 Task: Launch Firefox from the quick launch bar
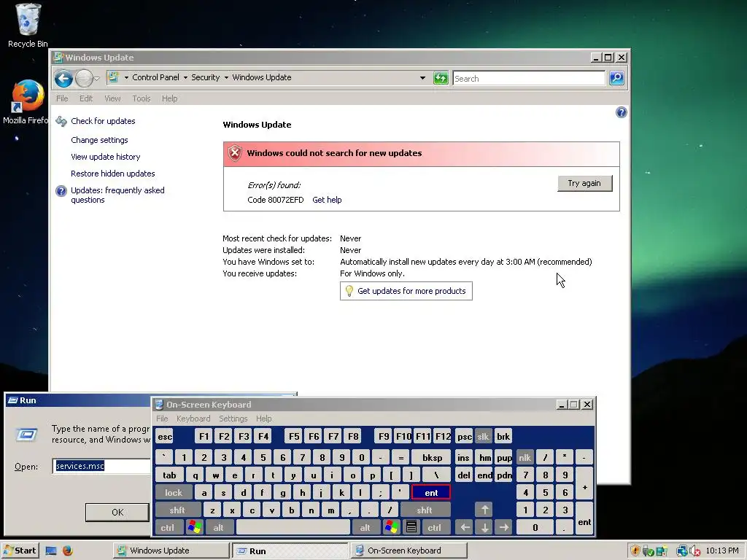68,551
